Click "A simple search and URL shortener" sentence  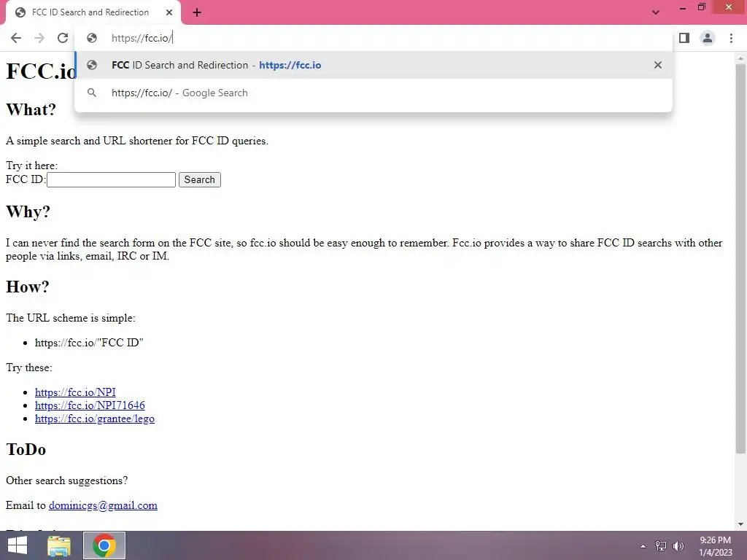[137, 141]
